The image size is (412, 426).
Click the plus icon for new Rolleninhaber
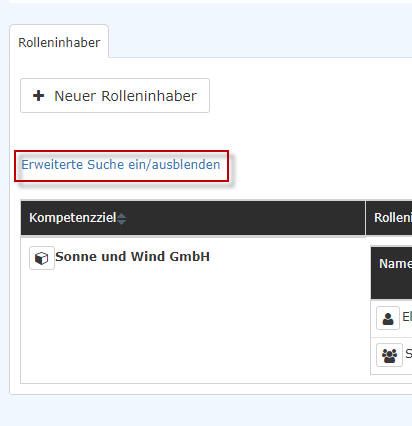tap(39, 96)
